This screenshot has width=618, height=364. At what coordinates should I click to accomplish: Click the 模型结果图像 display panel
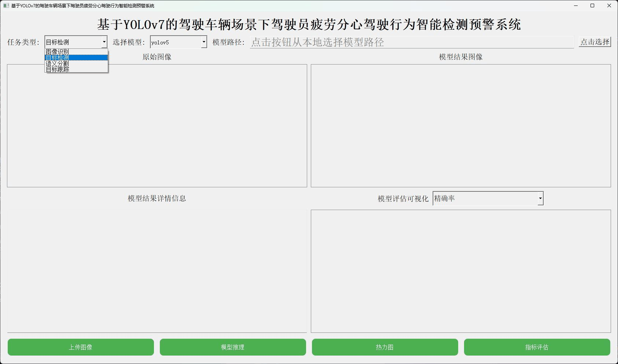click(x=461, y=126)
